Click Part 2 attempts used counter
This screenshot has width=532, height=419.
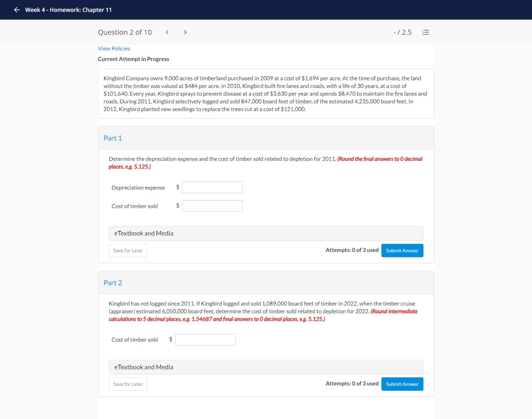click(352, 384)
